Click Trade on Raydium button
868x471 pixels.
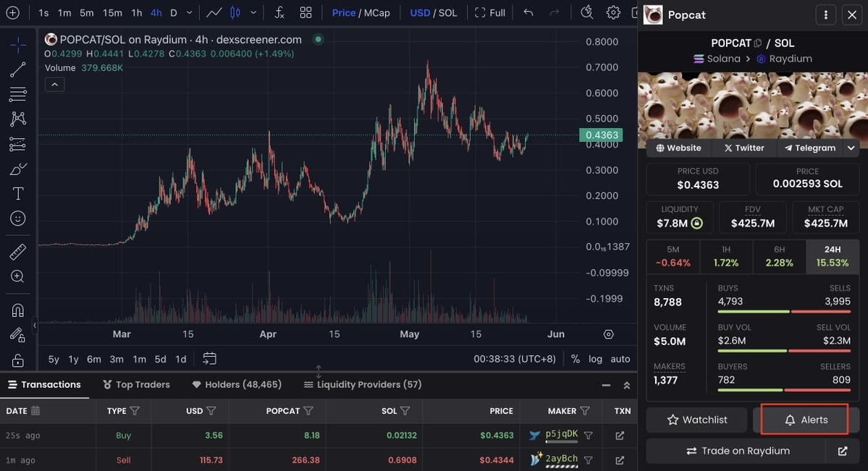736,451
